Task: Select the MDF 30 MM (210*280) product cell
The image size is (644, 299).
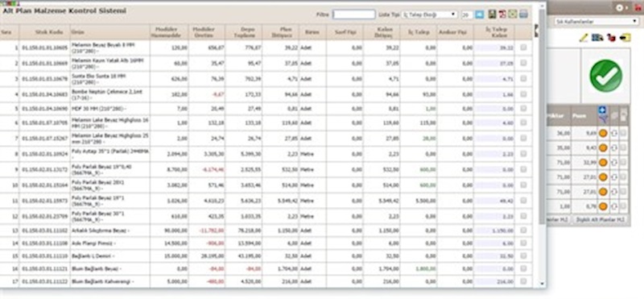Action: pos(110,109)
